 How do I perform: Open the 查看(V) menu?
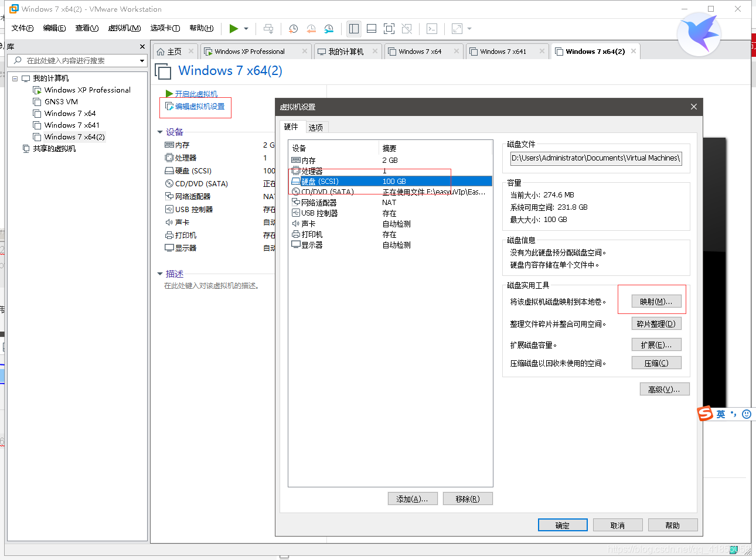(x=87, y=28)
